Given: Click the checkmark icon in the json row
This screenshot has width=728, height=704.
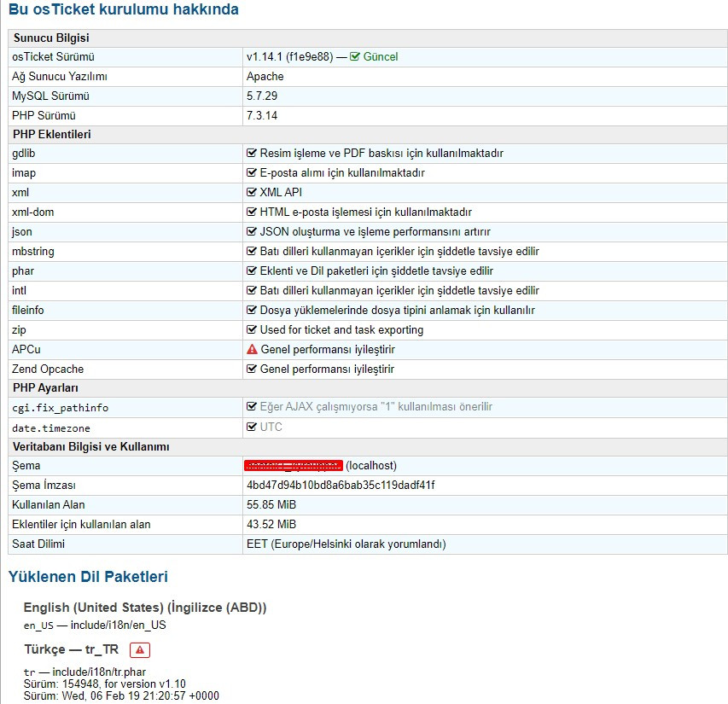Looking at the screenshot, I should (252, 232).
